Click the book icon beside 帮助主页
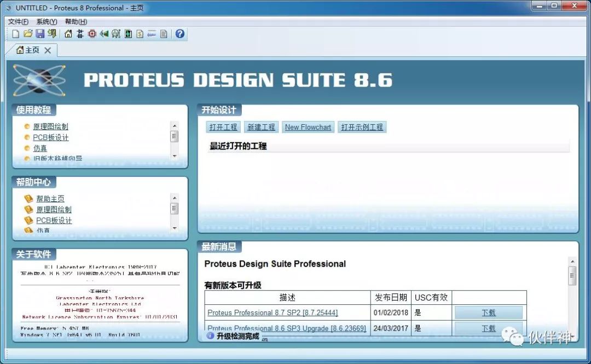 click(x=28, y=198)
